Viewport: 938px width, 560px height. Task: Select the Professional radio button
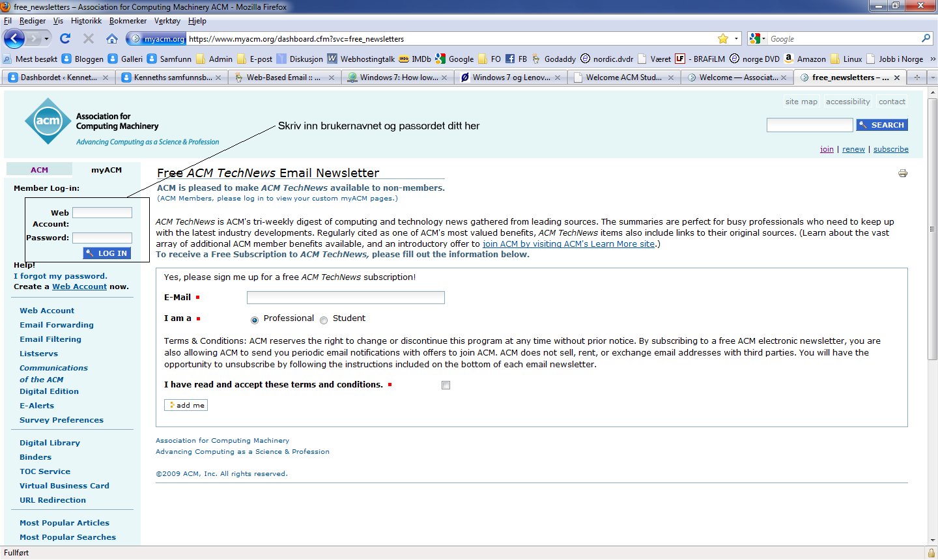(255, 320)
